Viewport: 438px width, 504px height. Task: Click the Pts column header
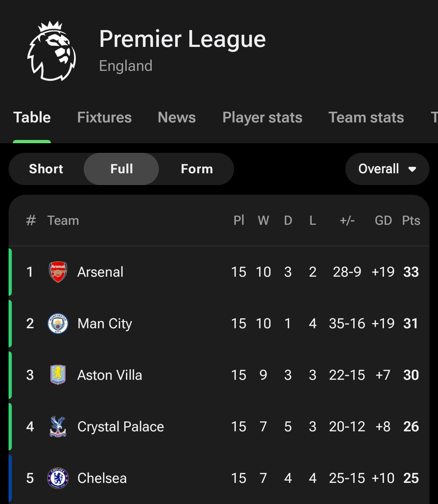[x=411, y=220]
